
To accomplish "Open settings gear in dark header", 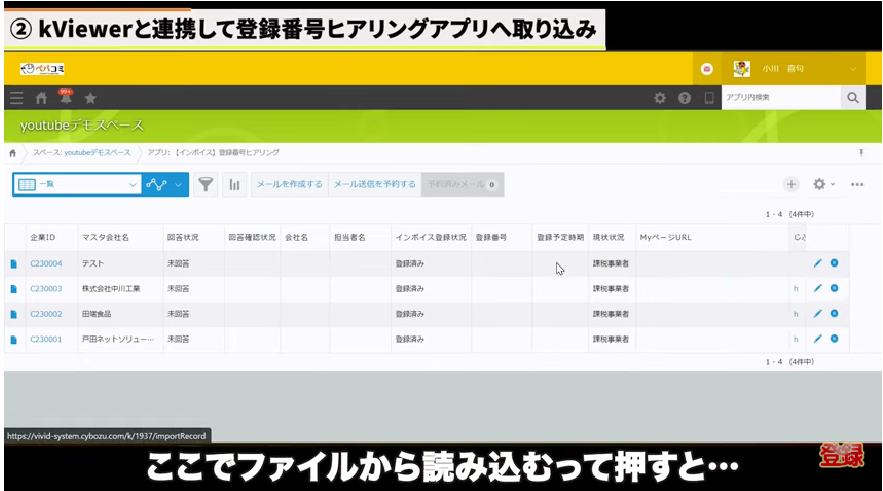I will coord(660,98).
